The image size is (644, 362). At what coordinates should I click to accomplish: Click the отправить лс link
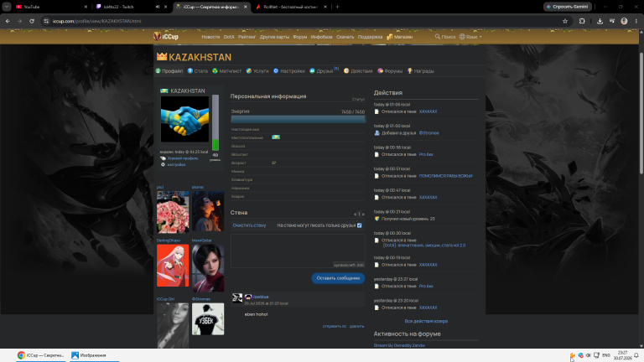(x=335, y=326)
